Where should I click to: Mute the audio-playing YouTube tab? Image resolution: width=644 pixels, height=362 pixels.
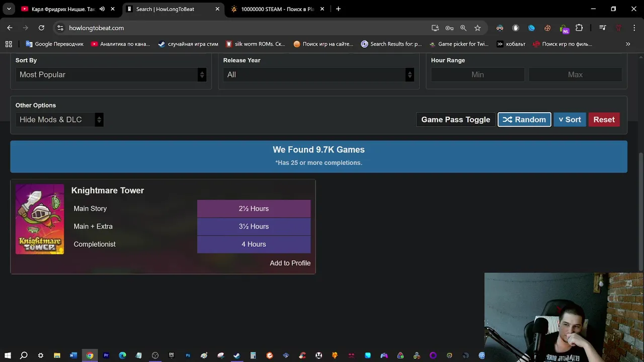[x=102, y=9]
